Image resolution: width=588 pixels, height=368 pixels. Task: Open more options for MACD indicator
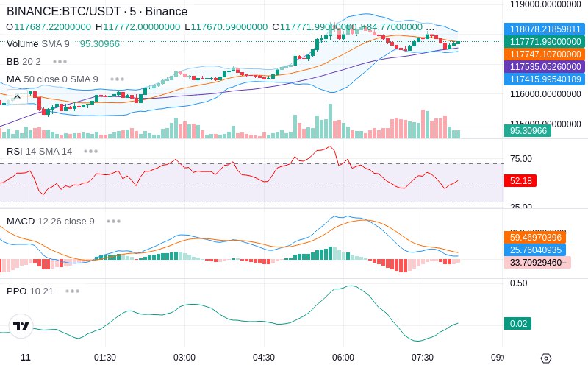113,222
